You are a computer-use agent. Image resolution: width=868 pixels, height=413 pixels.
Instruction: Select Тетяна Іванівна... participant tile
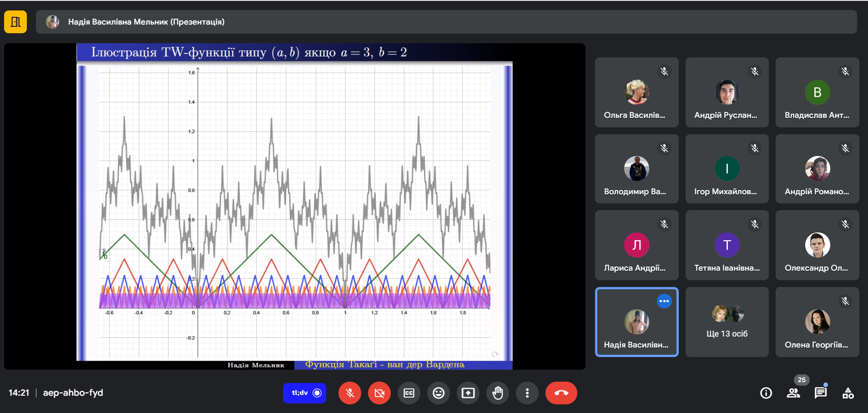click(x=727, y=245)
